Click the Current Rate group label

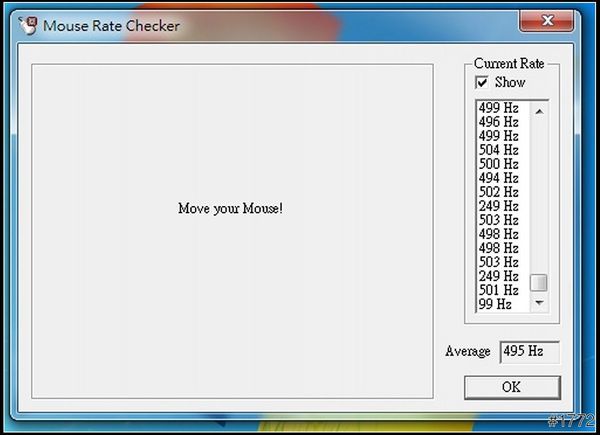(509, 64)
